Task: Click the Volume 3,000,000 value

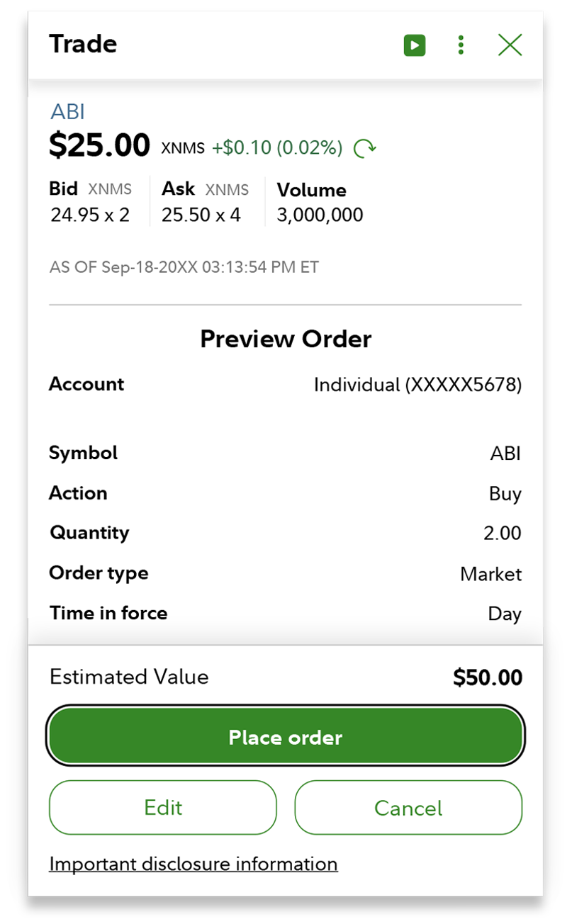Action: 320,215
